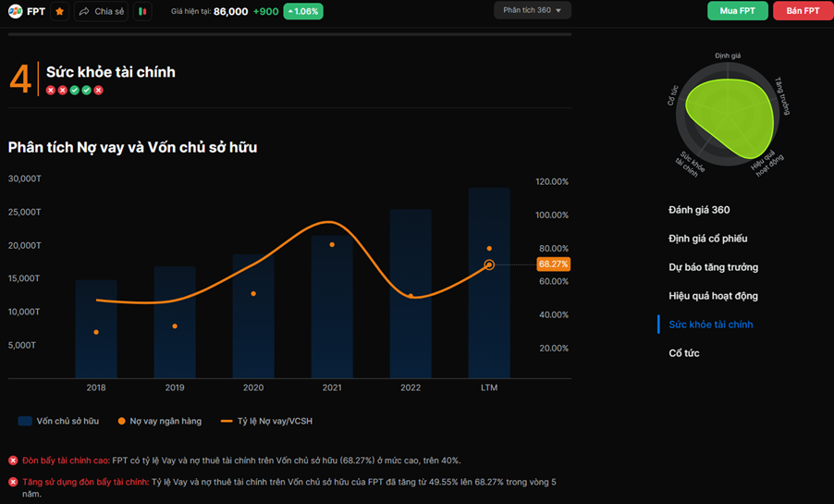The image size is (834, 504).
Task: Click the red X icon beside Đòn bẩy tài chính cao
Action: pyautogui.click(x=13, y=461)
